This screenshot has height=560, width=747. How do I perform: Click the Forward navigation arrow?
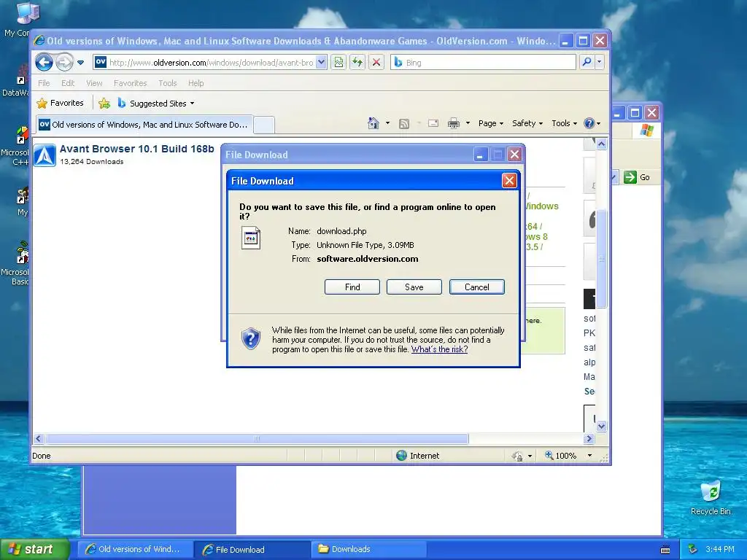coord(64,63)
